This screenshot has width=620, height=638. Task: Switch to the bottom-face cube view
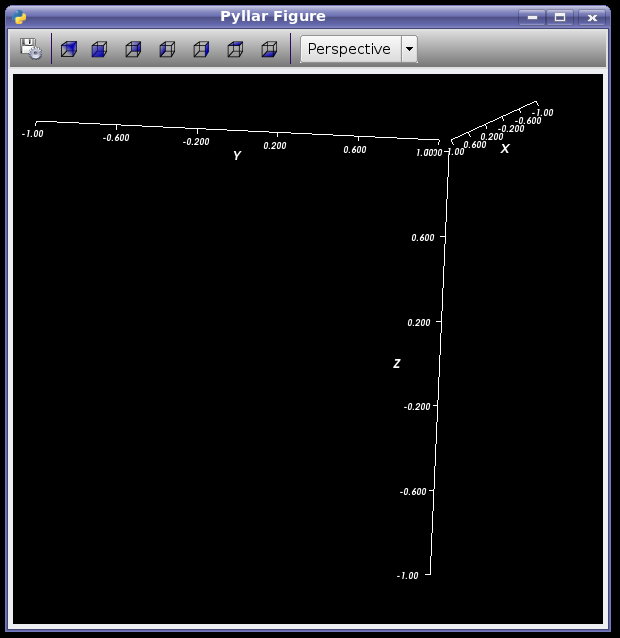click(269, 49)
